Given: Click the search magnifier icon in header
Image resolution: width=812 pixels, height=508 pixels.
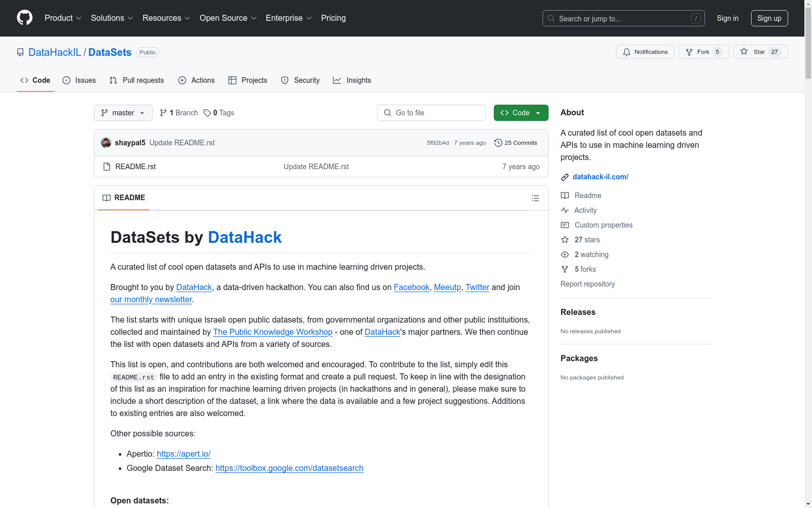Looking at the screenshot, I should coord(551,18).
